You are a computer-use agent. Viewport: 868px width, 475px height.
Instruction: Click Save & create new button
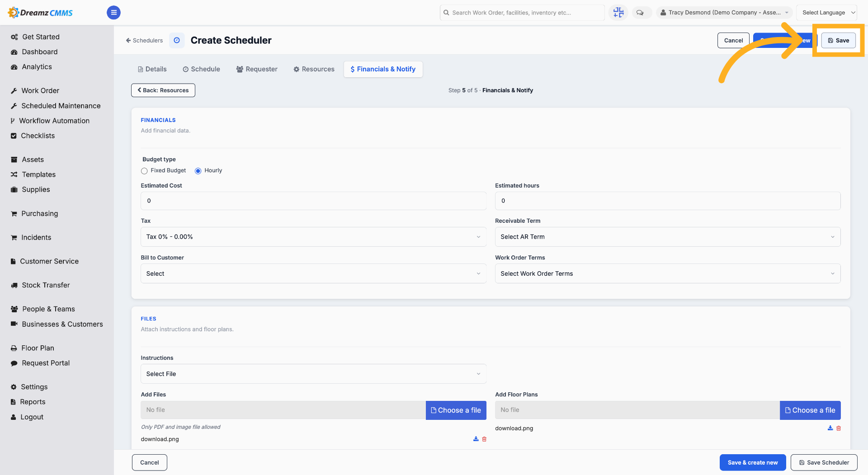(x=753, y=462)
